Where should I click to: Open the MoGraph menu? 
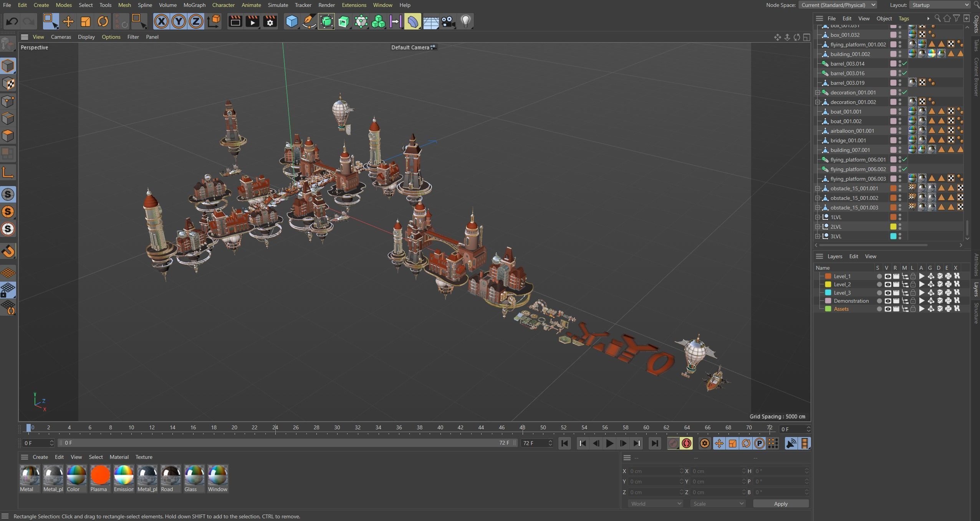click(194, 5)
